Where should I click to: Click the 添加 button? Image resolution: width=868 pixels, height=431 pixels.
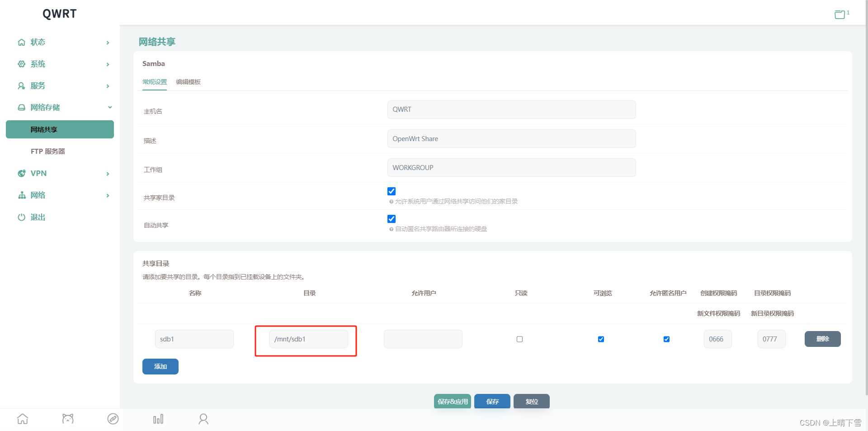(160, 366)
